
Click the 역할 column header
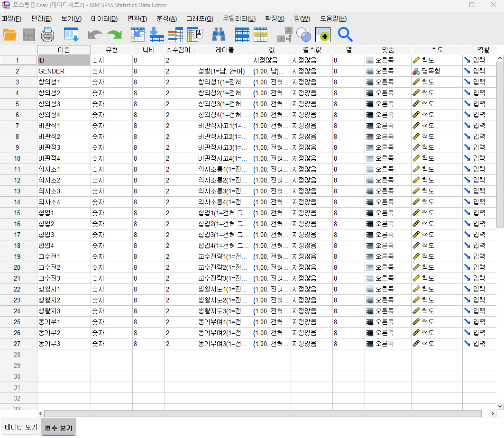[483, 50]
